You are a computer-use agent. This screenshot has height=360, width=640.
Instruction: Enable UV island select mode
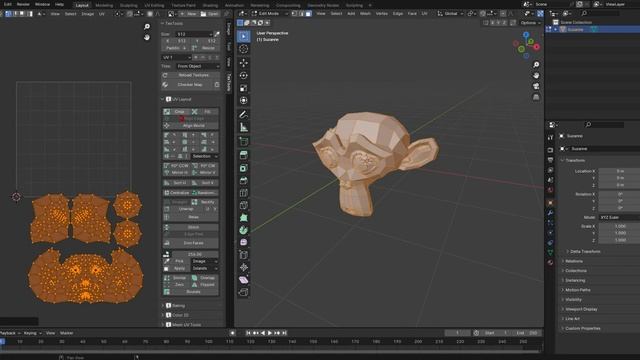(30, 14)
